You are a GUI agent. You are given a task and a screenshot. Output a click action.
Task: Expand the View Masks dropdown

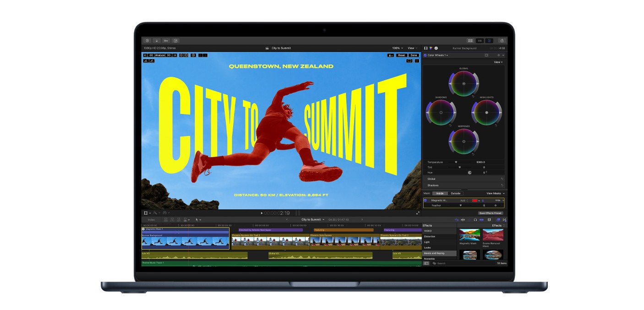(x=495, y=193)
